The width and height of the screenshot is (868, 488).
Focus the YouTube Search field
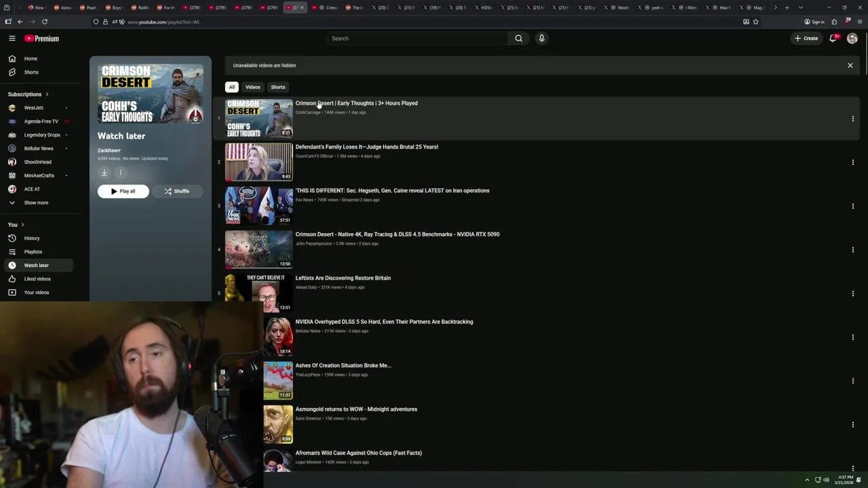click(417, 39)
